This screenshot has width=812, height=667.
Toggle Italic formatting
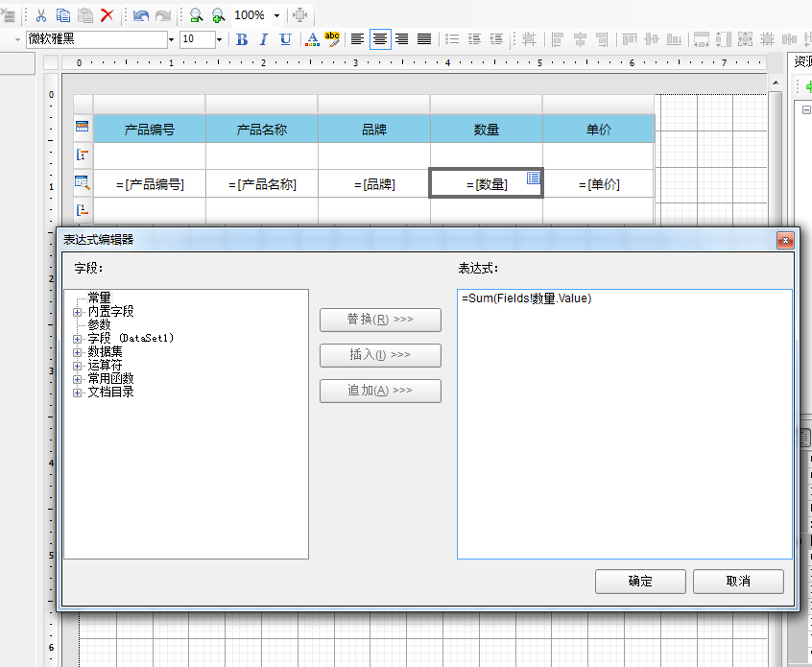pyautogui.click(x=264, y=39)
